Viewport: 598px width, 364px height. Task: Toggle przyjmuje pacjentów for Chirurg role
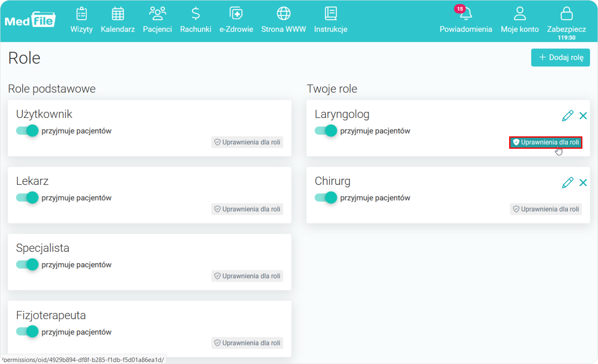pyautogui.click(x=326, y=198)
